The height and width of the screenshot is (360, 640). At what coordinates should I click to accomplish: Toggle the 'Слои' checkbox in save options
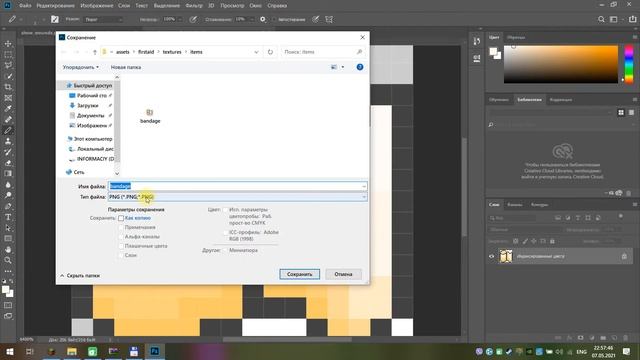coord(121,255)
